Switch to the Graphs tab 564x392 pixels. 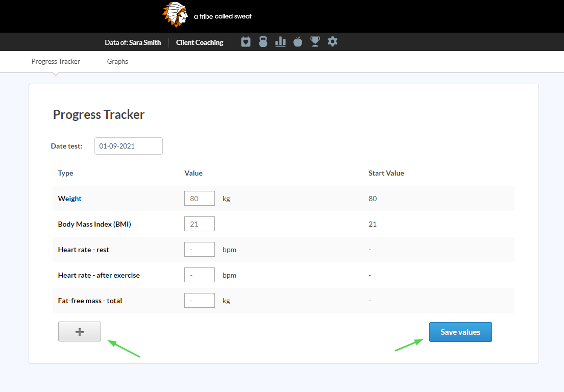(117, 61)
